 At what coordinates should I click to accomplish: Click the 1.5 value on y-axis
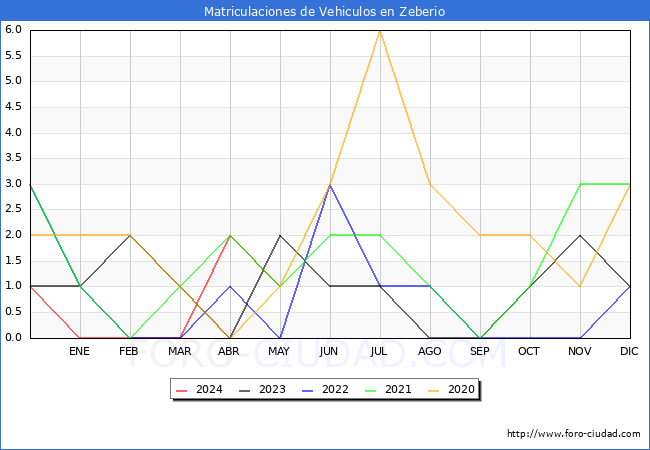[x=13, y=260]
